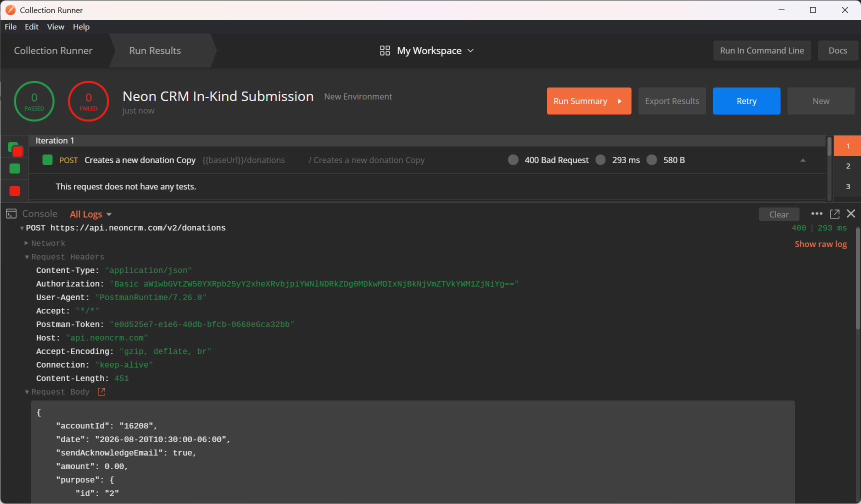Open the Console panel icon
Image resolution: width=861 pixels, height=504 pixels.
click(x=11, y=214)
